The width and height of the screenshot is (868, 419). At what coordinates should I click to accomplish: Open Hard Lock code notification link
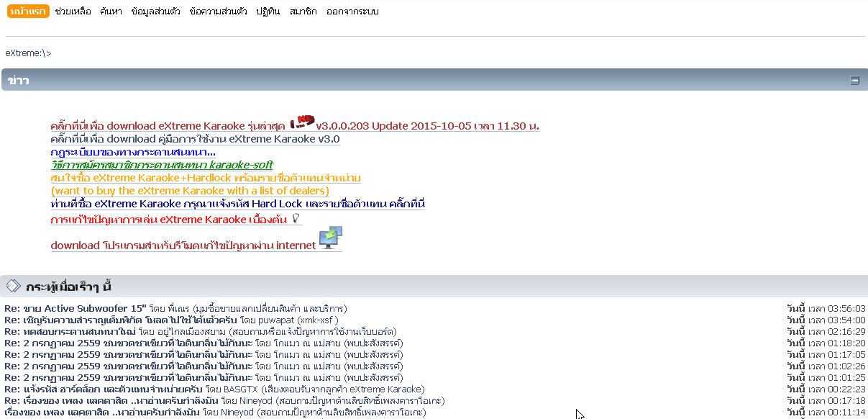tap(238, 204)
